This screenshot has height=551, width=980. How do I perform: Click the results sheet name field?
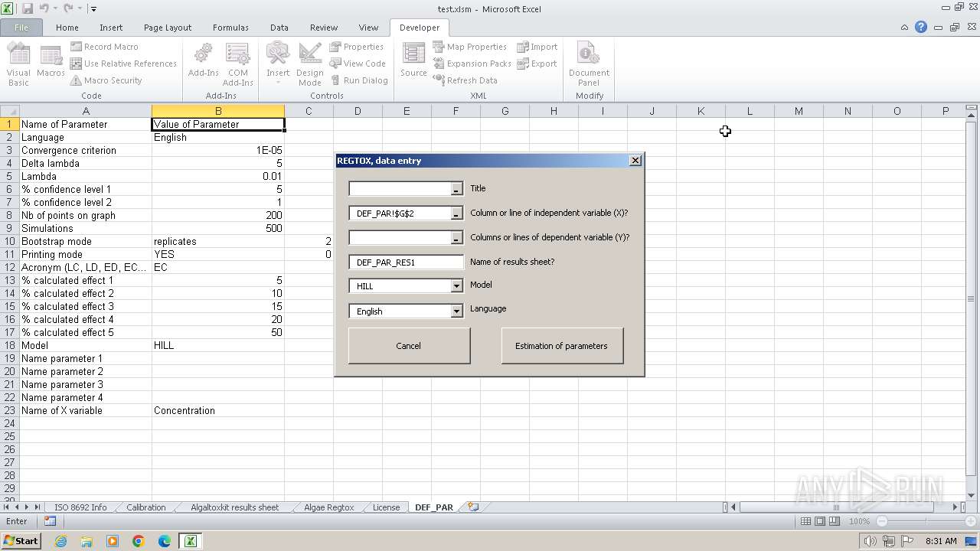click(406, 262)
